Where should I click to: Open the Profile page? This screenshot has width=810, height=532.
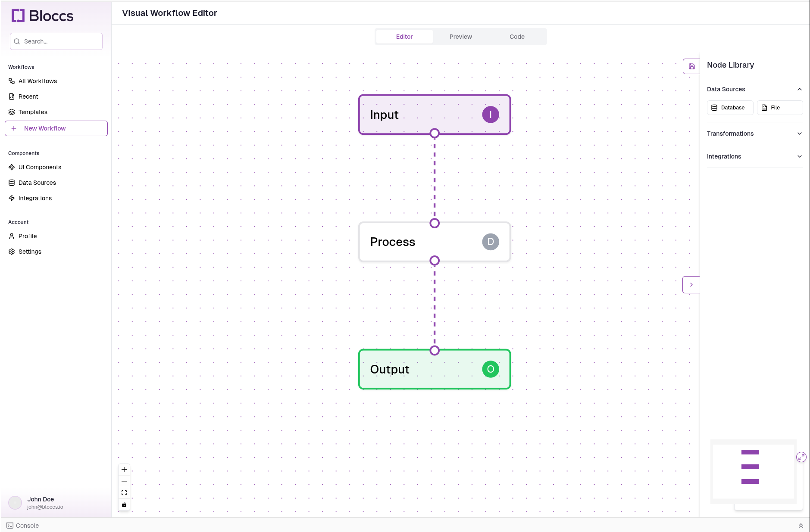click(56, 236)
